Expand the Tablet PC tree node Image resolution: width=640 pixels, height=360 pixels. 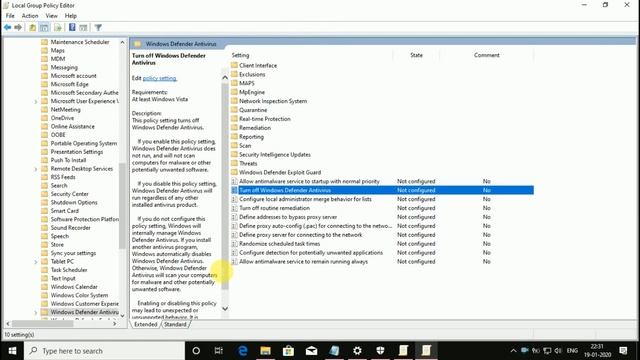pos(36,262)
